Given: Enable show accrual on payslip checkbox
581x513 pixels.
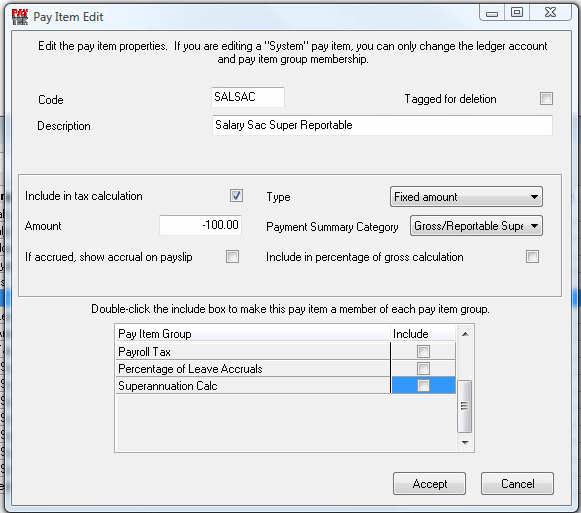Looking at the screenshot, I should [x=232, y=256].
